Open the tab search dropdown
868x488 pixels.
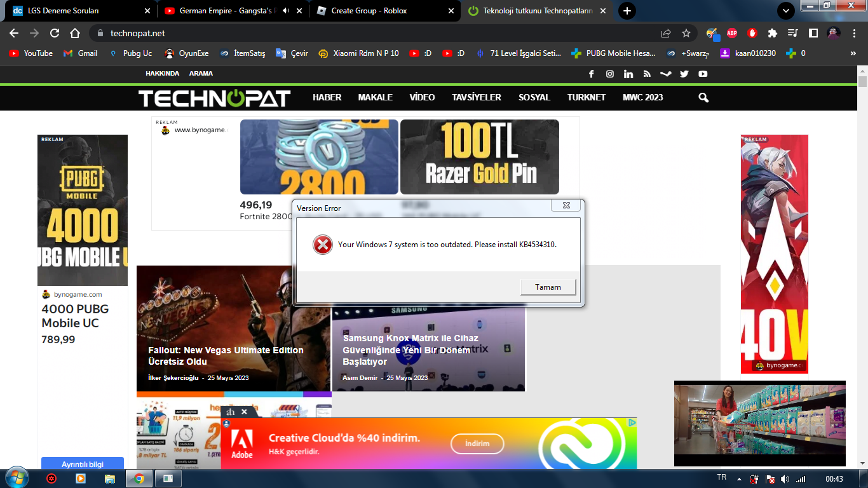tap(786, 11)
